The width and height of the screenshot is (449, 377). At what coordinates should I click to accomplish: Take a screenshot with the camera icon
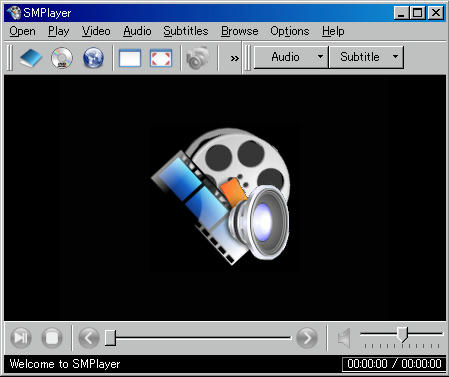click(x=198, y=58)
